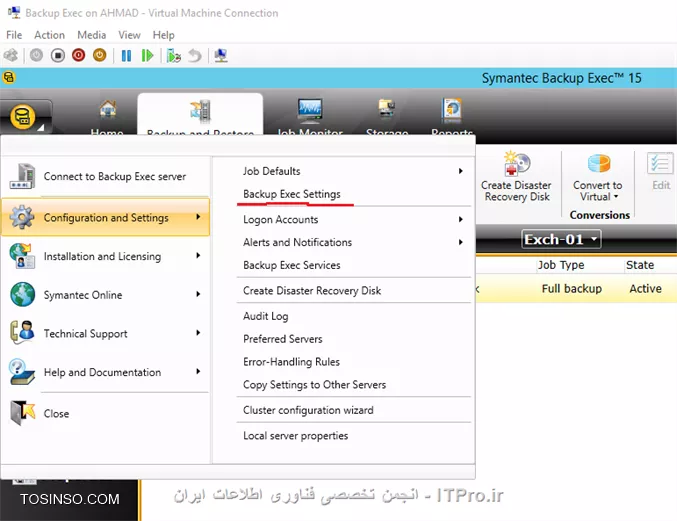The width and height of the screenshot is (677, 521).
Task: Click the Revert (undo arrow) icon
Action: (x=195, y=55)
